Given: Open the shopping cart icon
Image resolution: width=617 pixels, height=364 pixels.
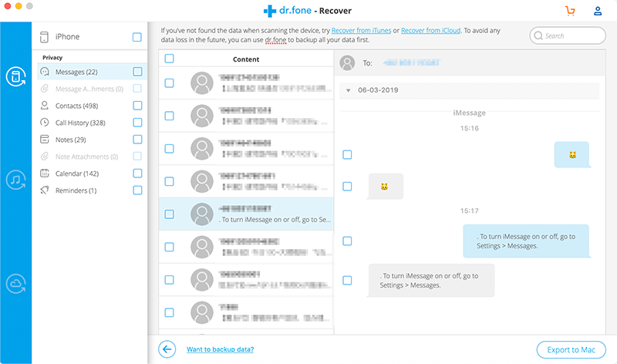Looking at the screenshot, I should [x=570, y=11].
